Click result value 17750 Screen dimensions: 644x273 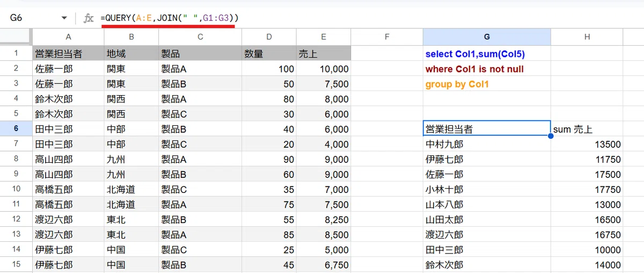(x=587, y=189)
